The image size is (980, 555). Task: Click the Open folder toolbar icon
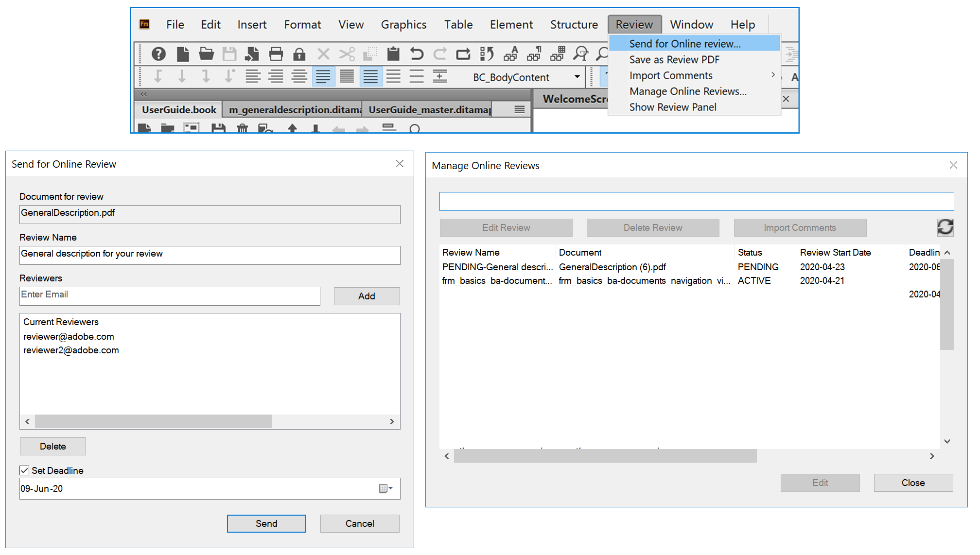[206, 53]
